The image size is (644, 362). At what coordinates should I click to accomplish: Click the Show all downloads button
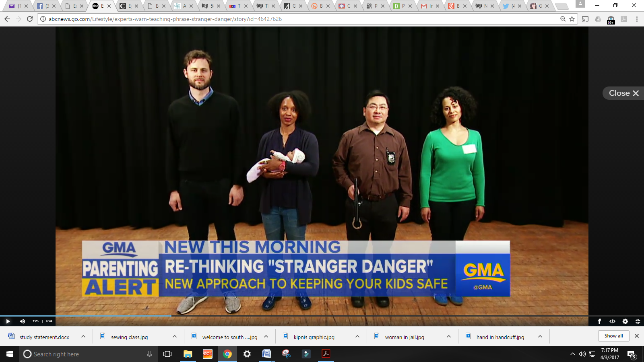[x=613, y=336]
